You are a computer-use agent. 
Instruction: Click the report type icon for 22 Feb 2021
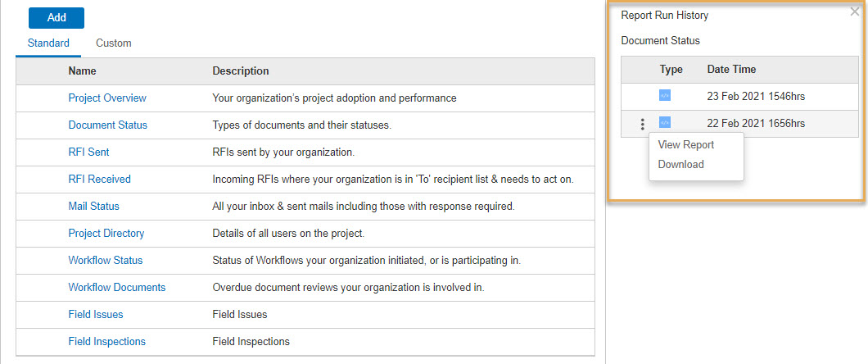[x=664, y=122]
